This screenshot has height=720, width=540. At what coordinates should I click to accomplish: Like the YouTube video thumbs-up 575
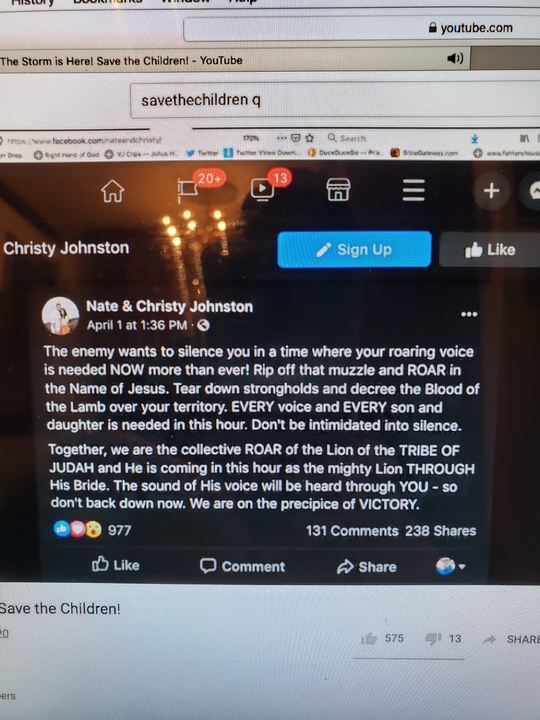369,638
